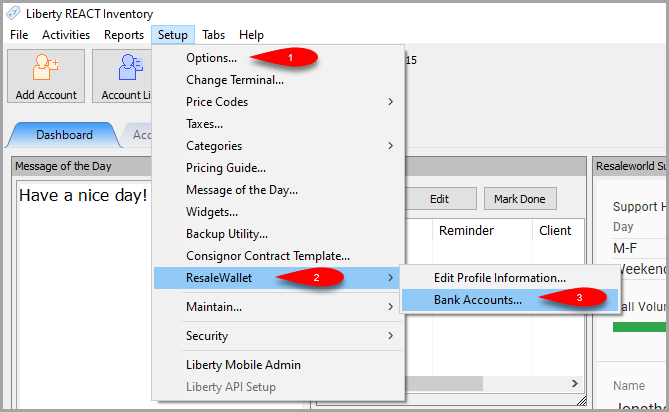Click the reminders horizontal scrollbar thumb
Image resolution: width=669 pixels, height=412 pixels.
[x=444, y=383]
